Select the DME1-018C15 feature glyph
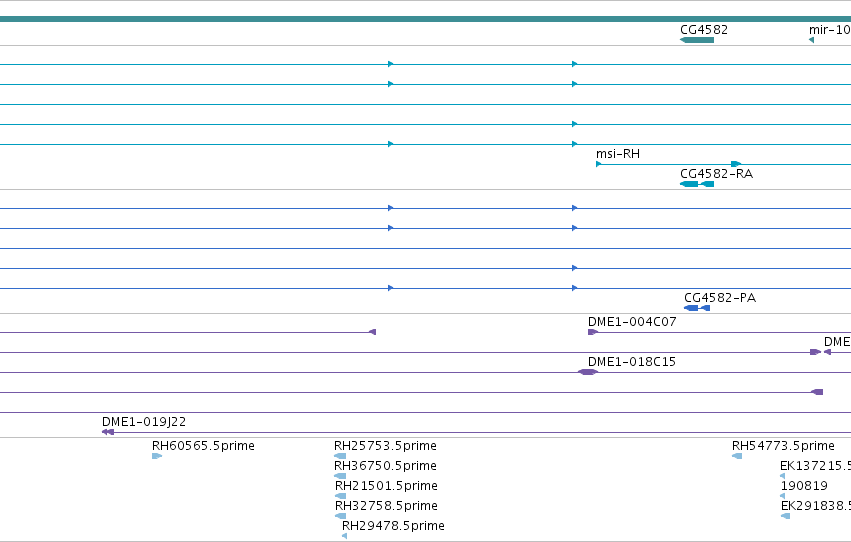The width and height of the screenshot is (851, 542). tap(588, 372)
